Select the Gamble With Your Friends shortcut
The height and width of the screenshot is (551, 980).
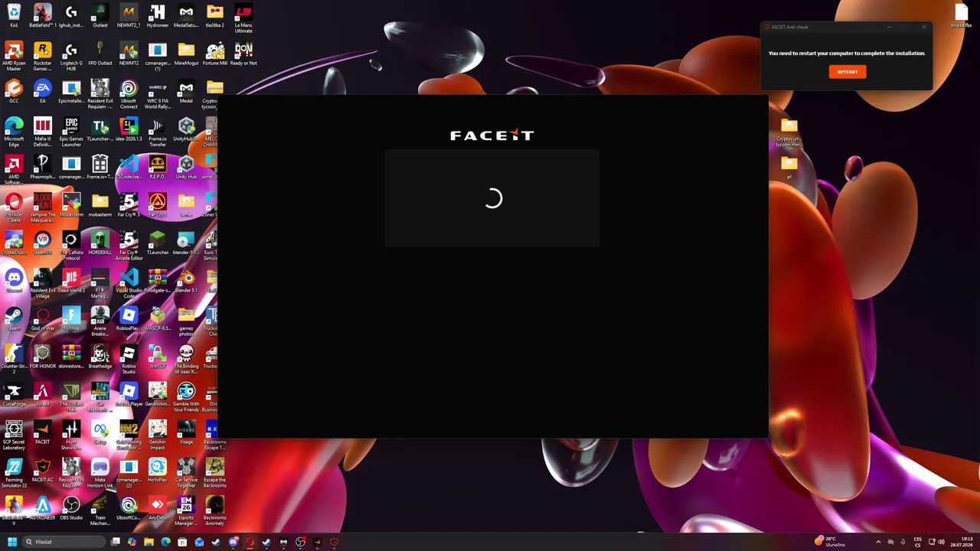point(186,397)
